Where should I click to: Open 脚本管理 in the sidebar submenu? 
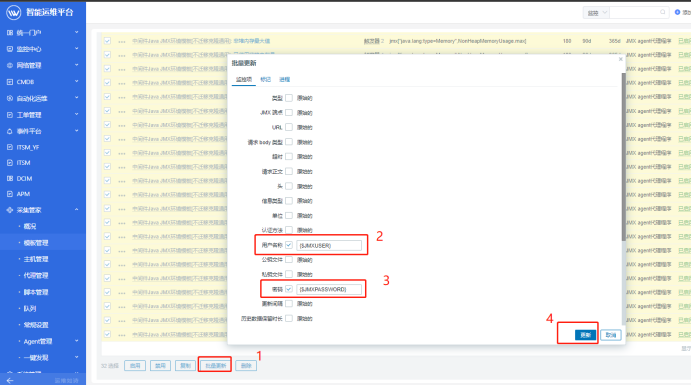pos(36,292)
